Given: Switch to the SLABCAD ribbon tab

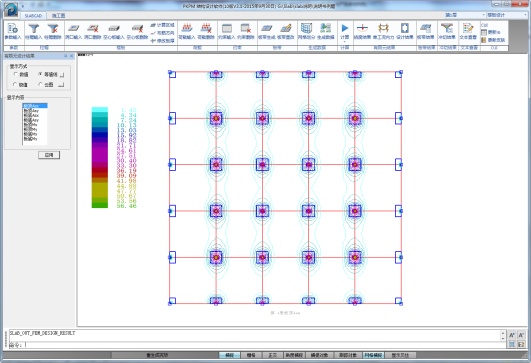Looking at the screenshot, I should click(x=33, y=16).
